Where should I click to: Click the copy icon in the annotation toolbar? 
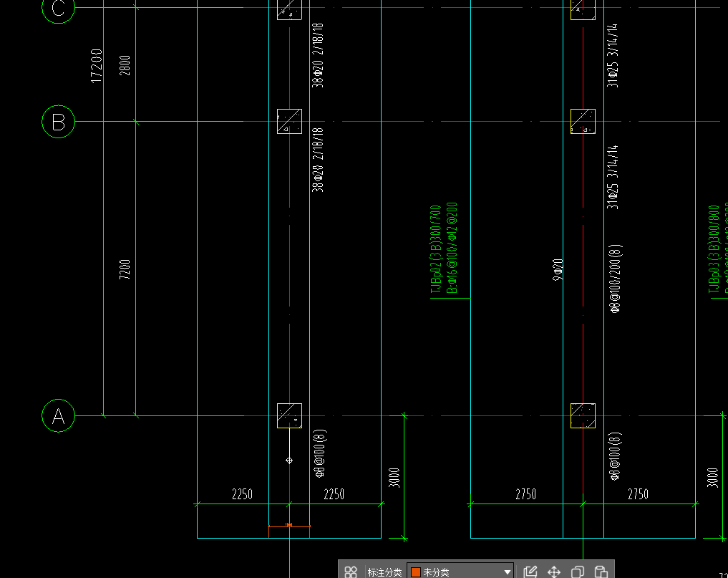point(578,572)
